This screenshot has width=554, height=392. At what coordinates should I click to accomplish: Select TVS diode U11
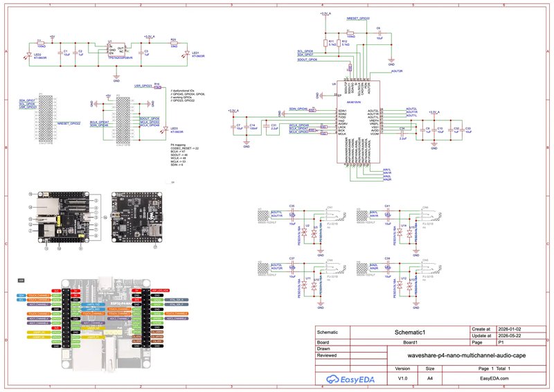(x=304, y=286)
